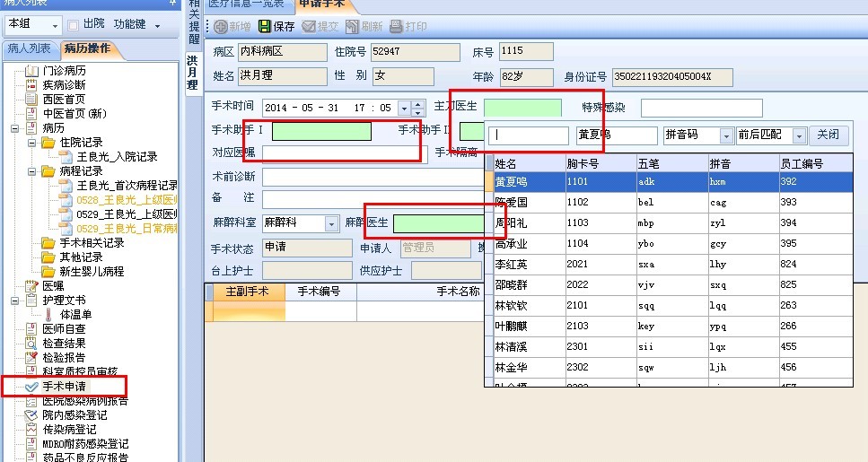Click the 手术申请 checkmark icon
The image size is (868, 462).
click(x=32, y=387)
